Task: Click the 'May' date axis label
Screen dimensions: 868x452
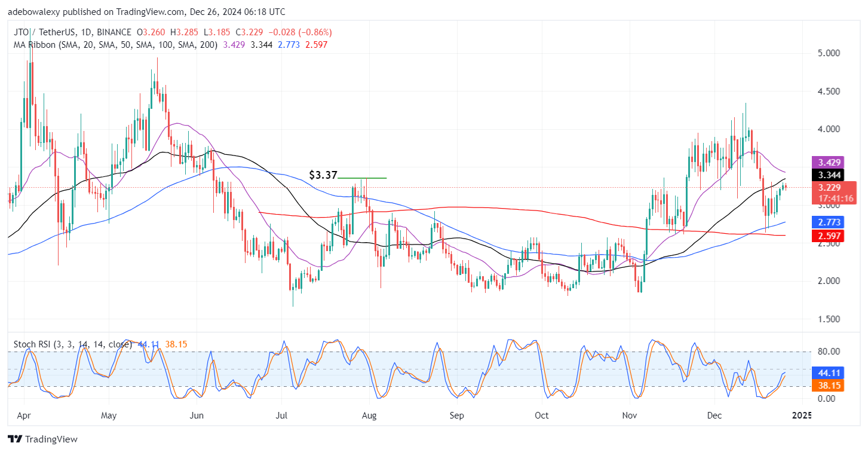Action: (109, 415)
